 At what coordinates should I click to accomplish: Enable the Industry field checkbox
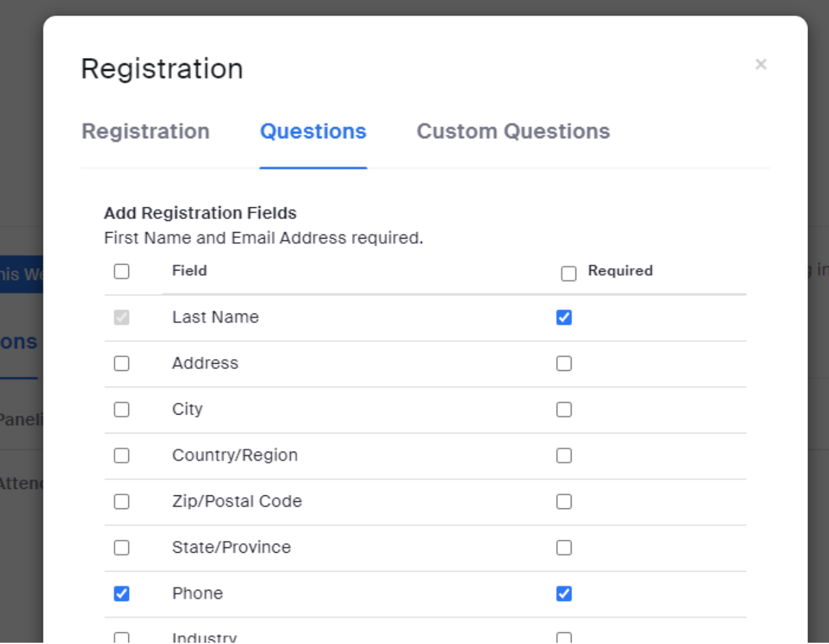click(x=122, y=637)
